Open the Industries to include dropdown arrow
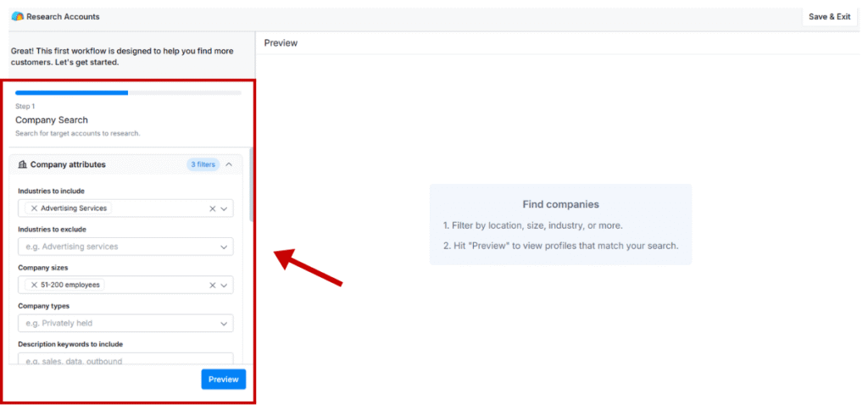The height and width of the screenshot is (416, 868). tap(225, 208)
